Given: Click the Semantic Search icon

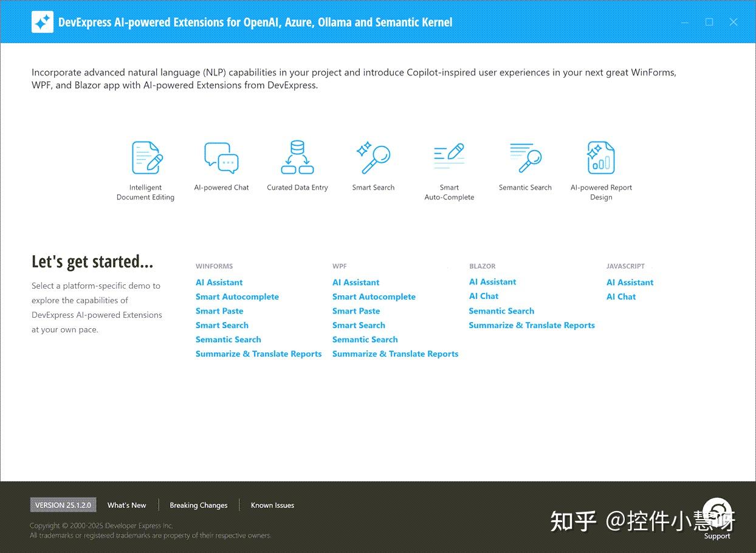Looking at the screenshot, I should [525, 157].
